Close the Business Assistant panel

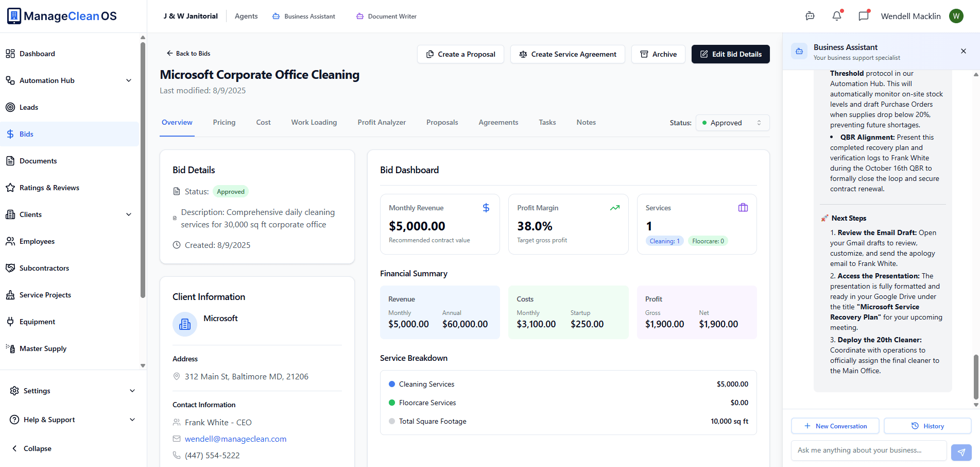tap(964, 51)
